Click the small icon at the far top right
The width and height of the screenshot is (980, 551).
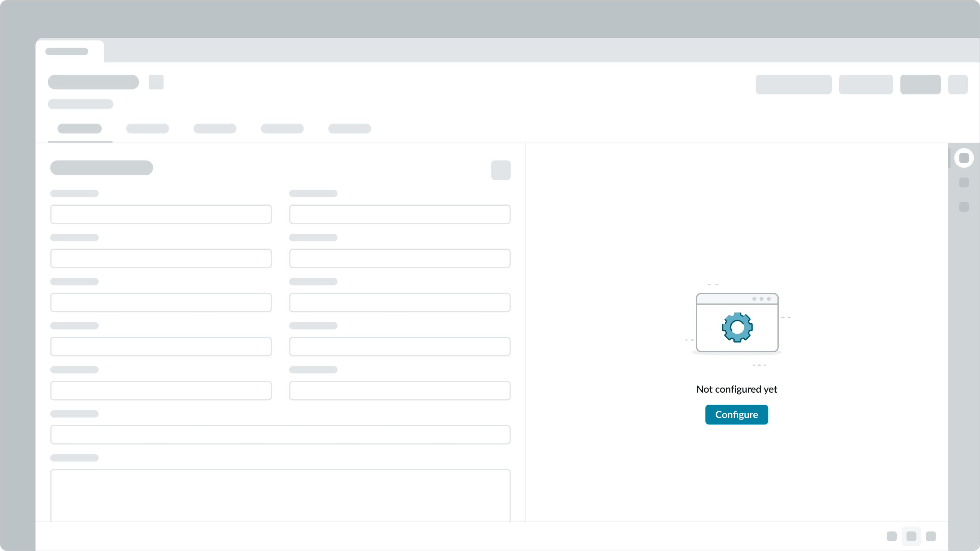(x=959, y=84)
